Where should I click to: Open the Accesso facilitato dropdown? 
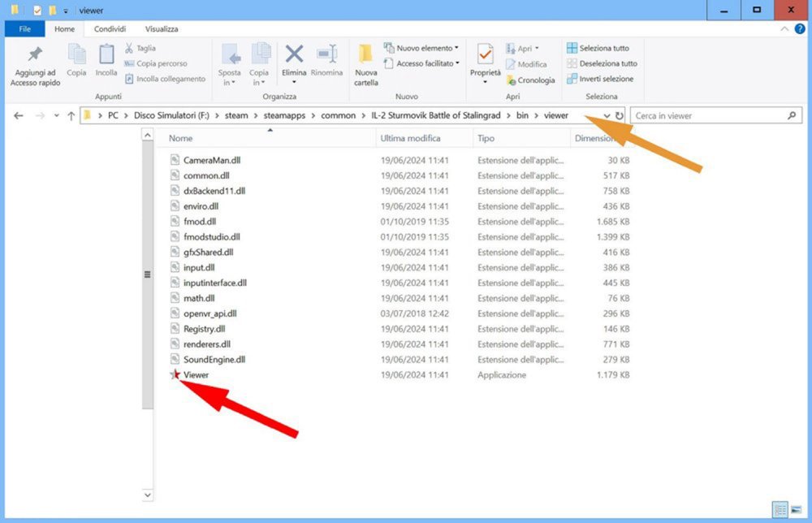click(x=421, y=63)
